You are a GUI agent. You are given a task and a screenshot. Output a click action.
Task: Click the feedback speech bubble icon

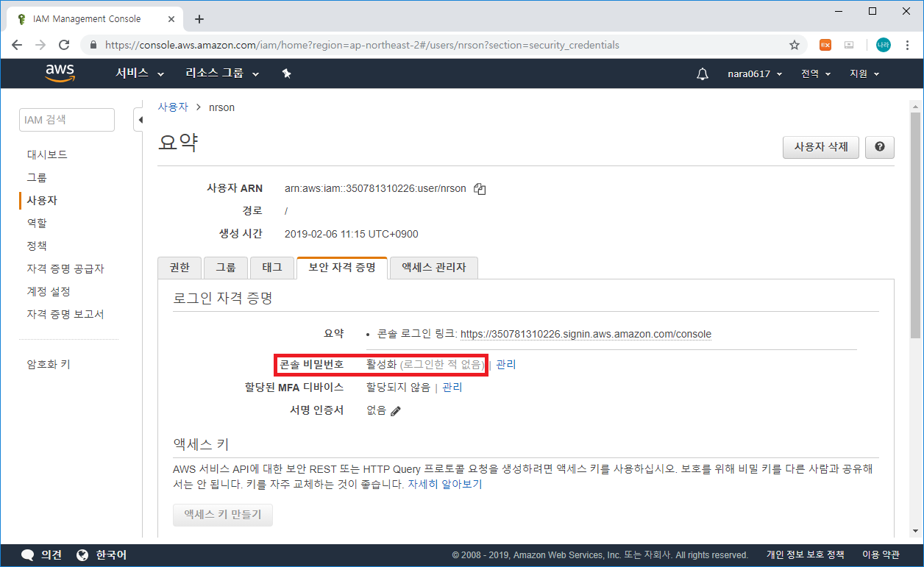coord(28,555)
